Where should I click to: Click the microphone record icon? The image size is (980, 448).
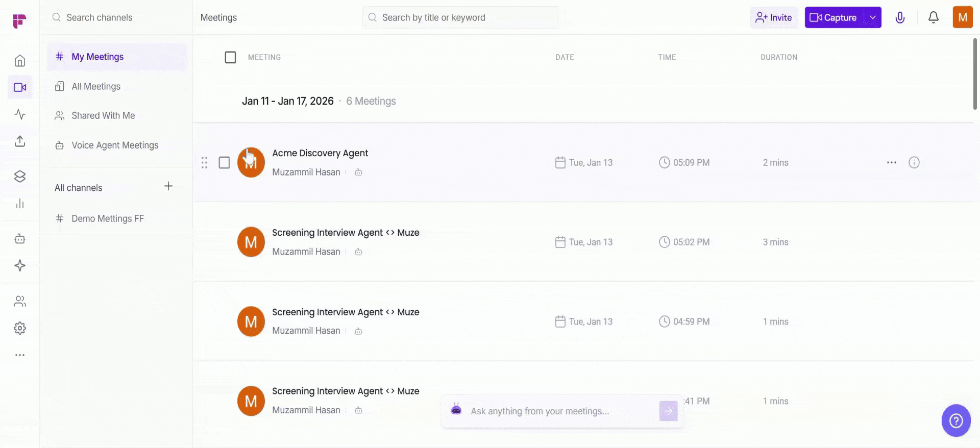pyautogui.click(x=900, y=18)
